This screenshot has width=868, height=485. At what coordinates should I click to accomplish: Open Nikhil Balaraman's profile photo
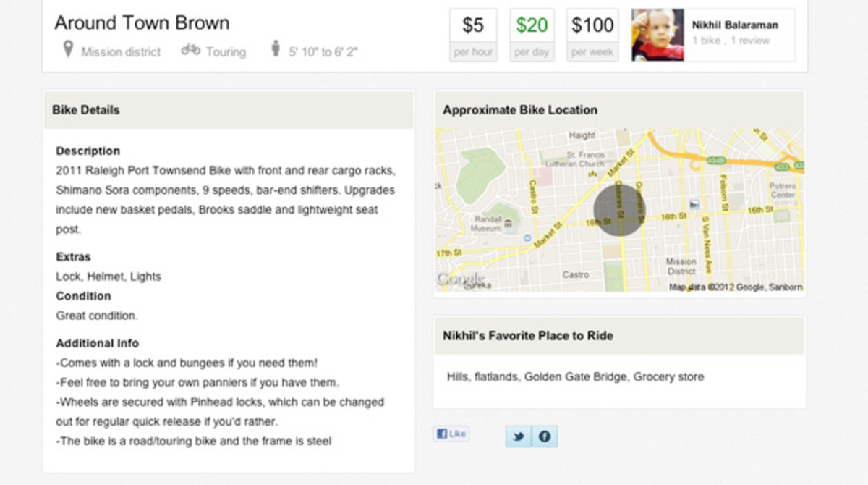[657, 35]
